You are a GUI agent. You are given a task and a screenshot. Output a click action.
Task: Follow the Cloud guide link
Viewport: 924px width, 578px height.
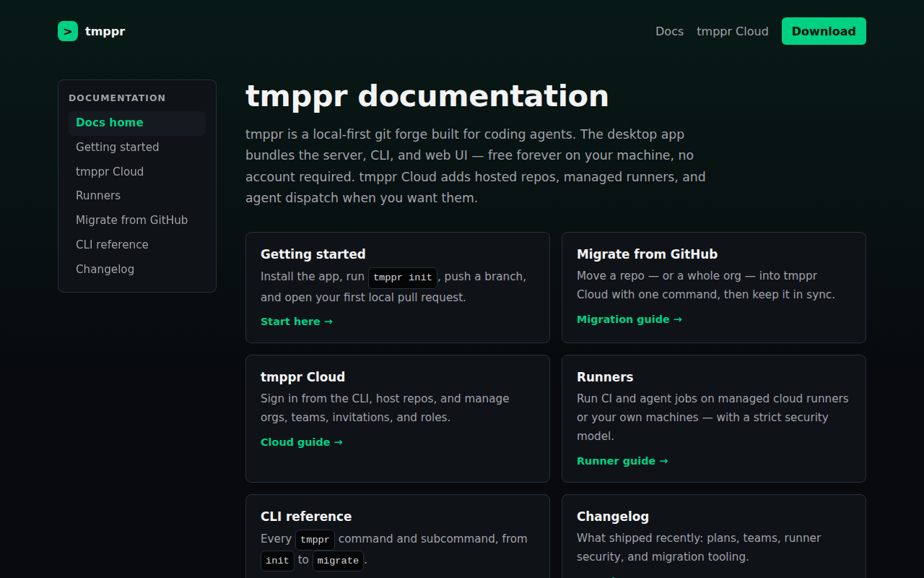(302, 442)
